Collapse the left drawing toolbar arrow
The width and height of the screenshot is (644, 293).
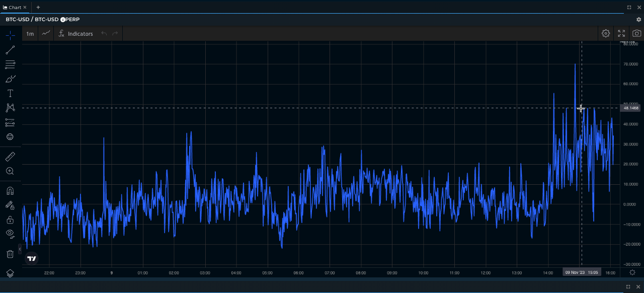pyautogui.click(x=20, y=249)
